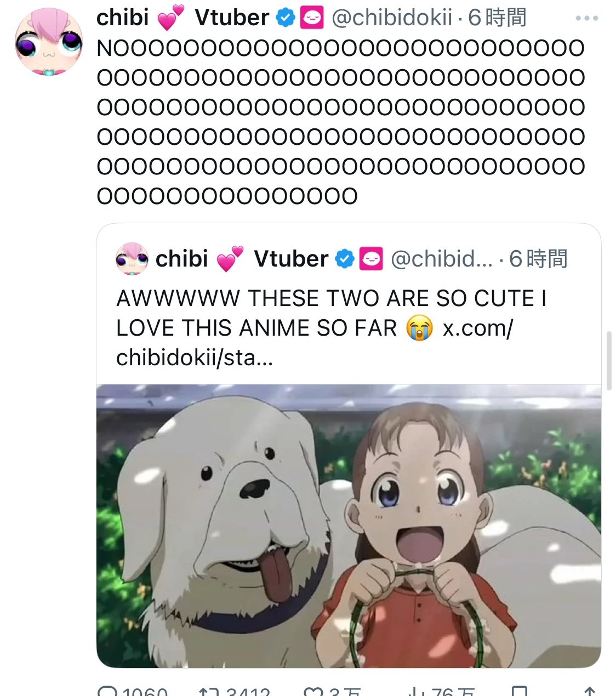Open the @chibidokii handle link
The image size is (616, 696).
coord(392,18)
